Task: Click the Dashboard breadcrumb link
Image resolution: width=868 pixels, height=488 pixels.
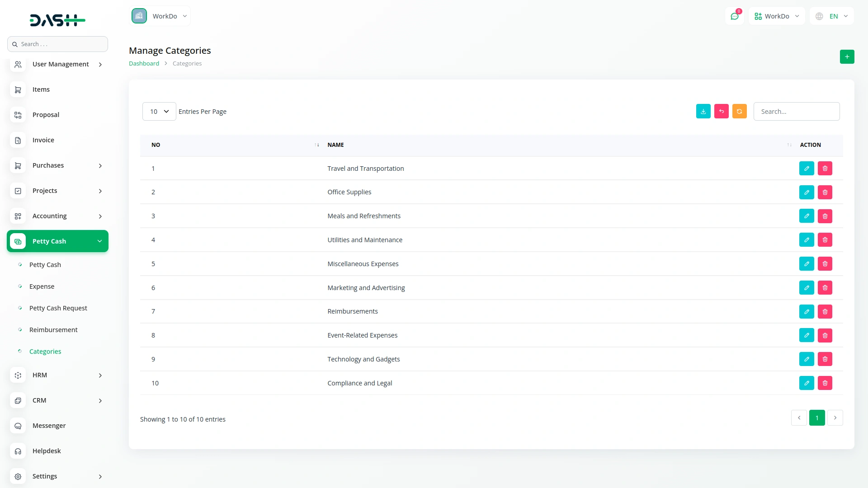Action: tap(144, 63)
